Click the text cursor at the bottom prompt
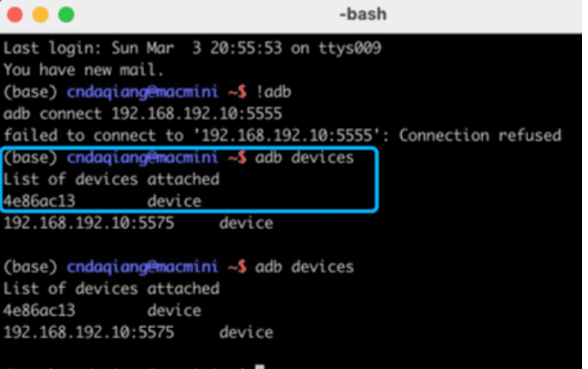Viewport: 588px width, 369px height. tap(259, 366)
